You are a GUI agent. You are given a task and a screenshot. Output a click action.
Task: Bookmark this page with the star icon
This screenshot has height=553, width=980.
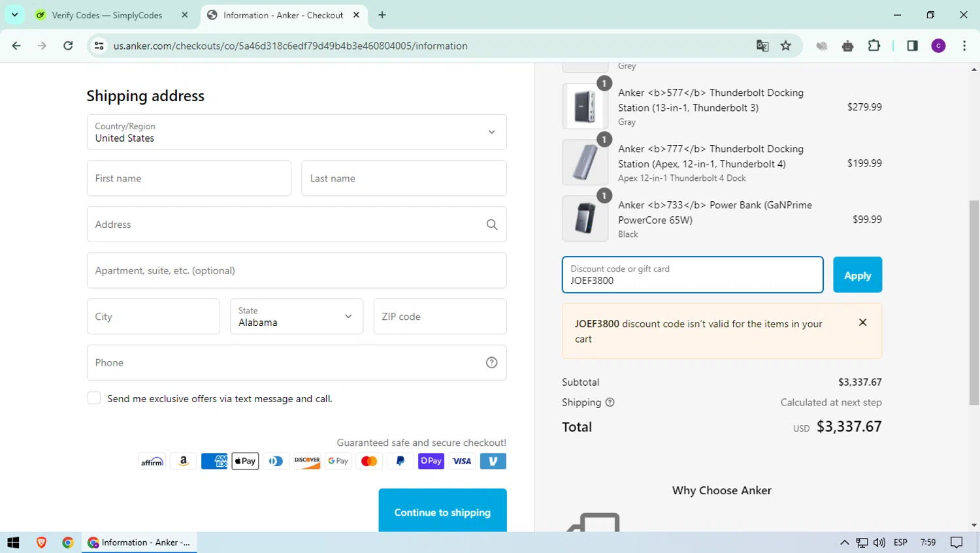click(786, 46)
